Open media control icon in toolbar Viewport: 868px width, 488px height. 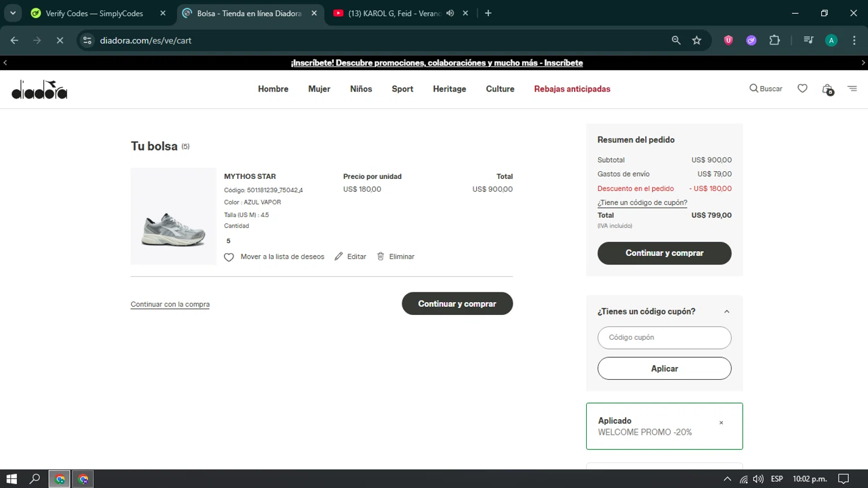coord(808,41)
